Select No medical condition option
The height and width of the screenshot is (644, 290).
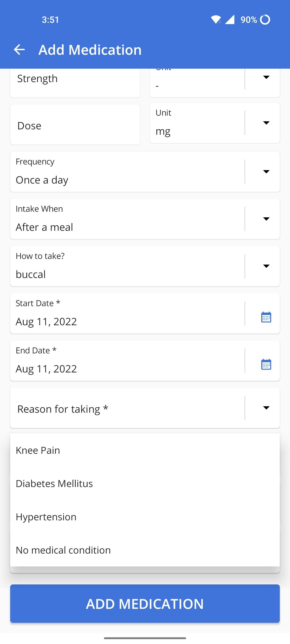tap(63, 550)
